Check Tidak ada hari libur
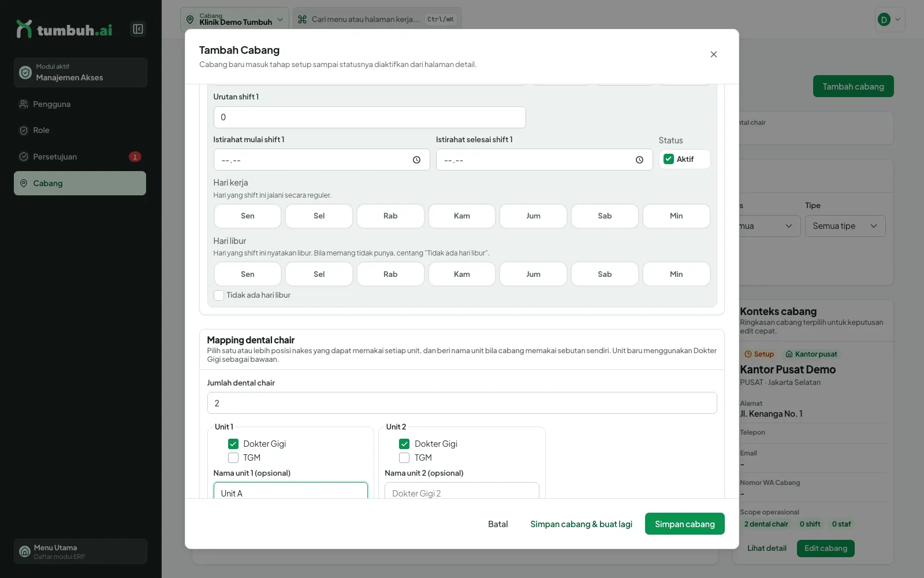This screenshot has height=578, width=924. coord(219,295)
